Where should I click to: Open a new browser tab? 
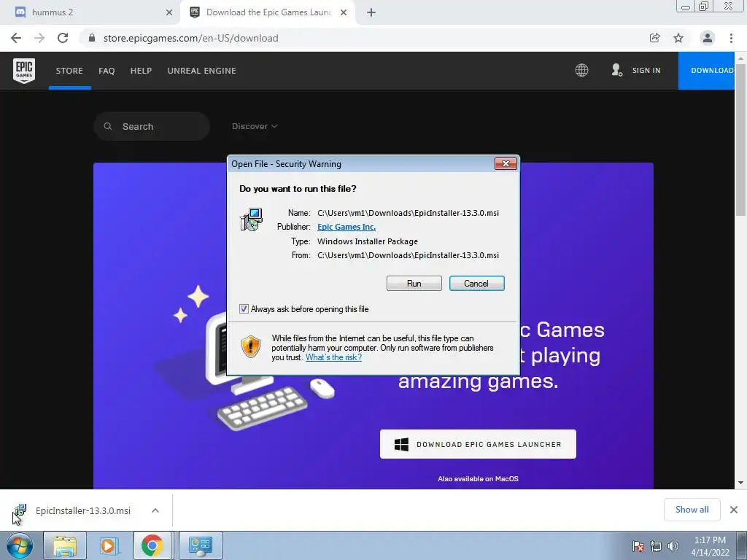click(371, 12)
